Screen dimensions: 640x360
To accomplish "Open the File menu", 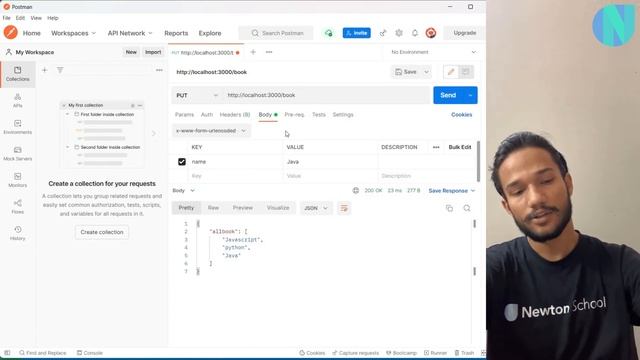I will pos(7,18).
